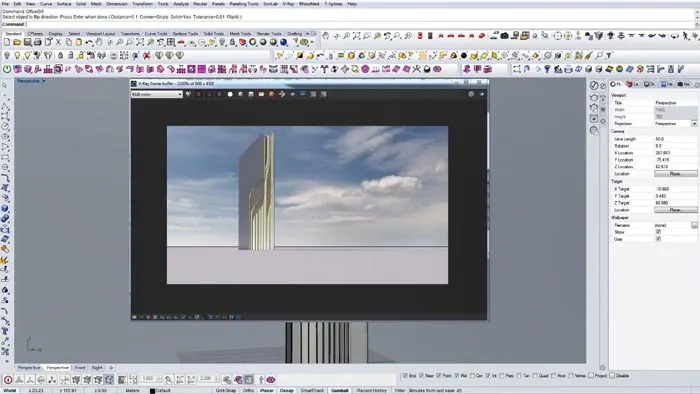Click white circle alpha icon in frame buffer
The image size is (700, 394).
tap(230, 94)
